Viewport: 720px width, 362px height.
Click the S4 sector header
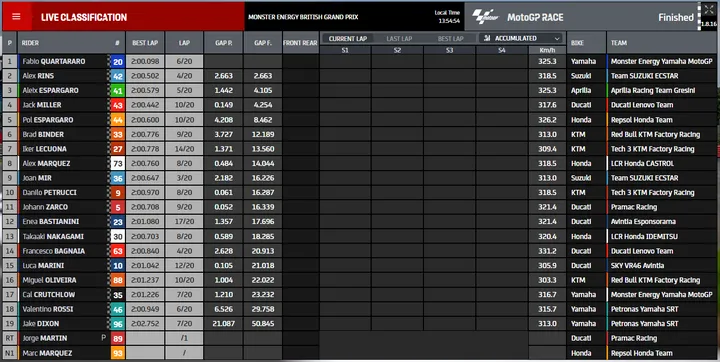[x=501, y=50]
